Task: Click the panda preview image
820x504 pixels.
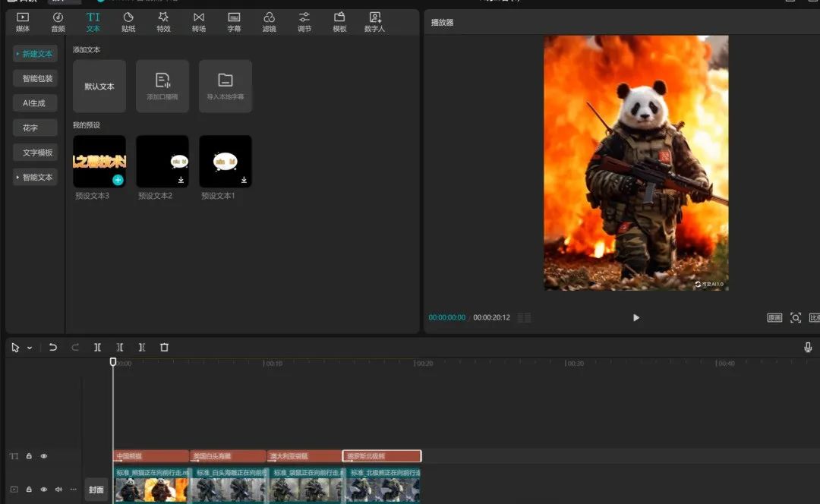Action: [636, 162]
